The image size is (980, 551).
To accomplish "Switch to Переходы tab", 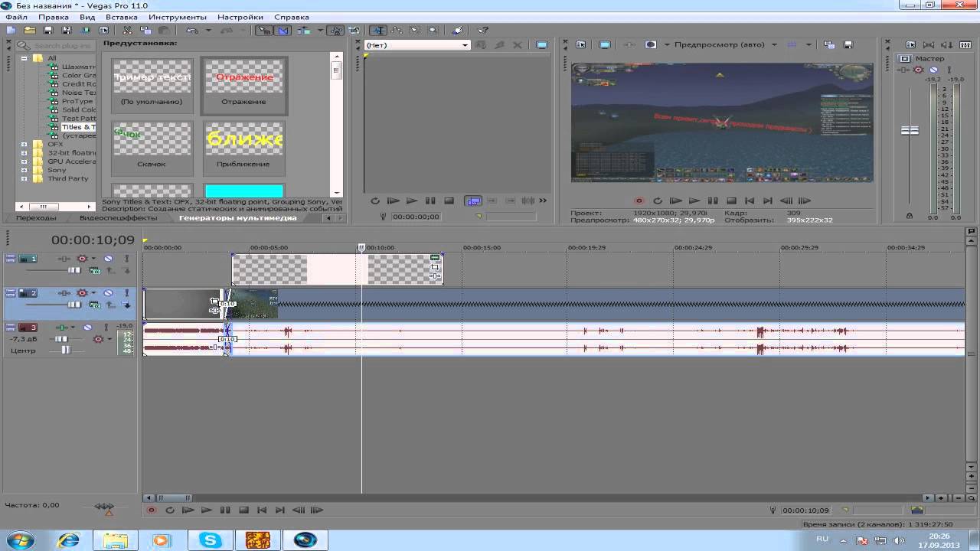I will click(36, 218).
